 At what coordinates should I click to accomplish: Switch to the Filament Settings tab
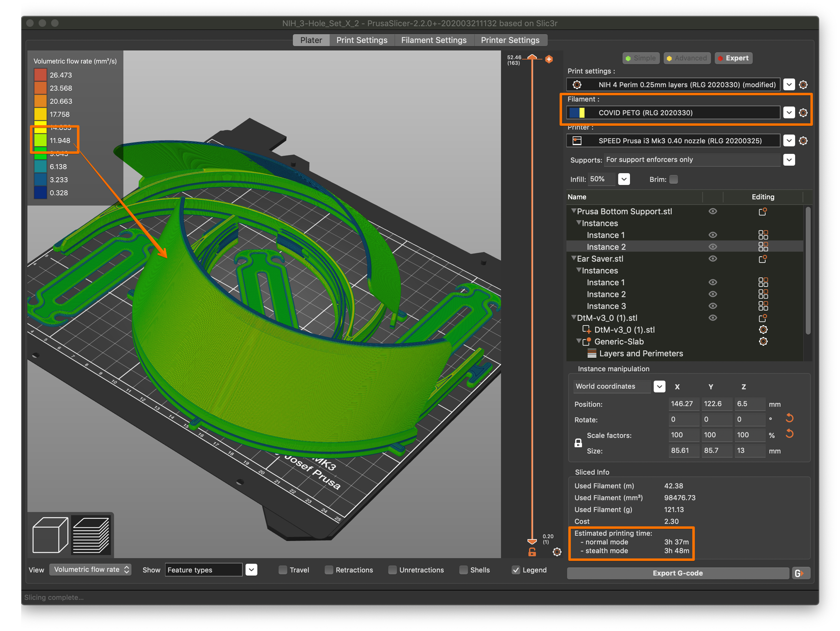(x=433, y=40)
